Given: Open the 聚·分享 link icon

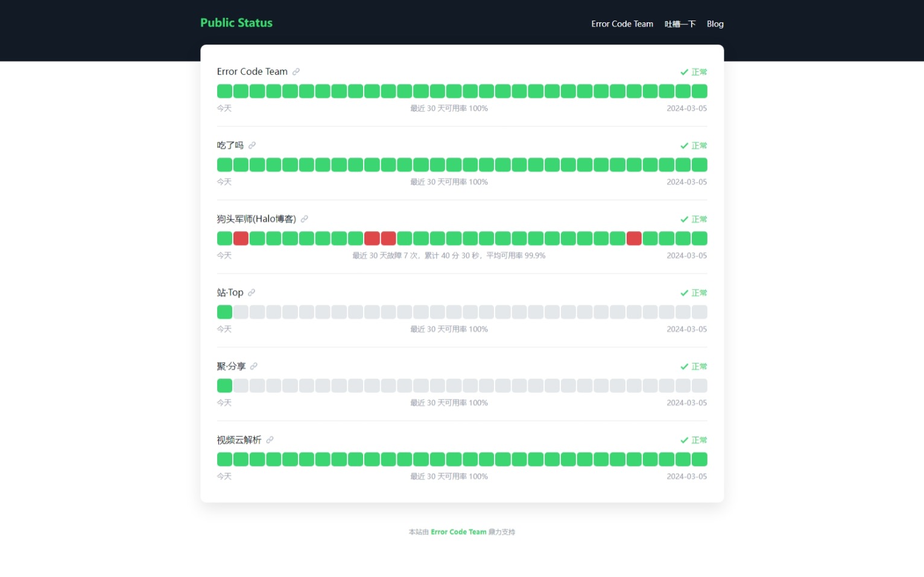Looking at the screenshot, I should (x=253, y=366).
